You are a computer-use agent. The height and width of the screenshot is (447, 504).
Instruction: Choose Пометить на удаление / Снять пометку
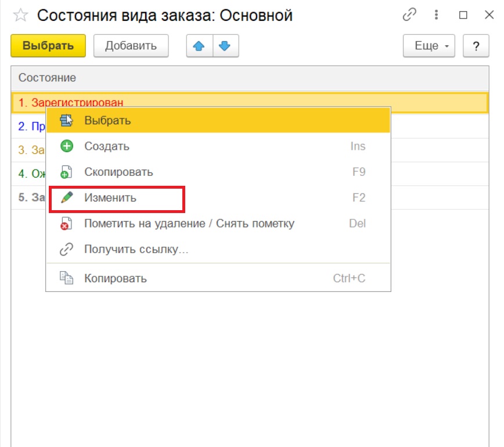(189, 223)
